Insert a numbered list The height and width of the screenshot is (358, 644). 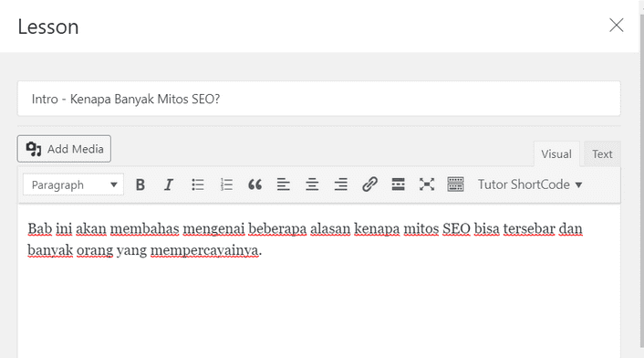pyautogui.click(x=226, y=185)
